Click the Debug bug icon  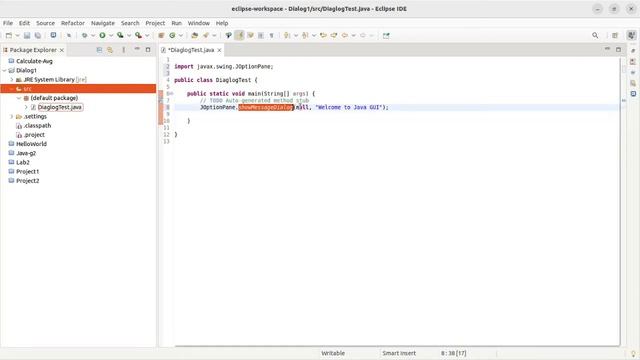point(84,36)
